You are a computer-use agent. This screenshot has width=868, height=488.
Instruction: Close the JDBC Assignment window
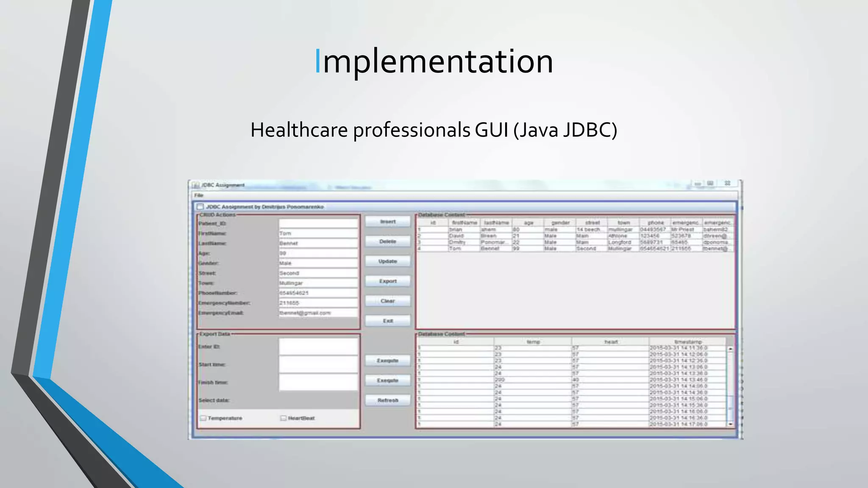tap(727, 183)
